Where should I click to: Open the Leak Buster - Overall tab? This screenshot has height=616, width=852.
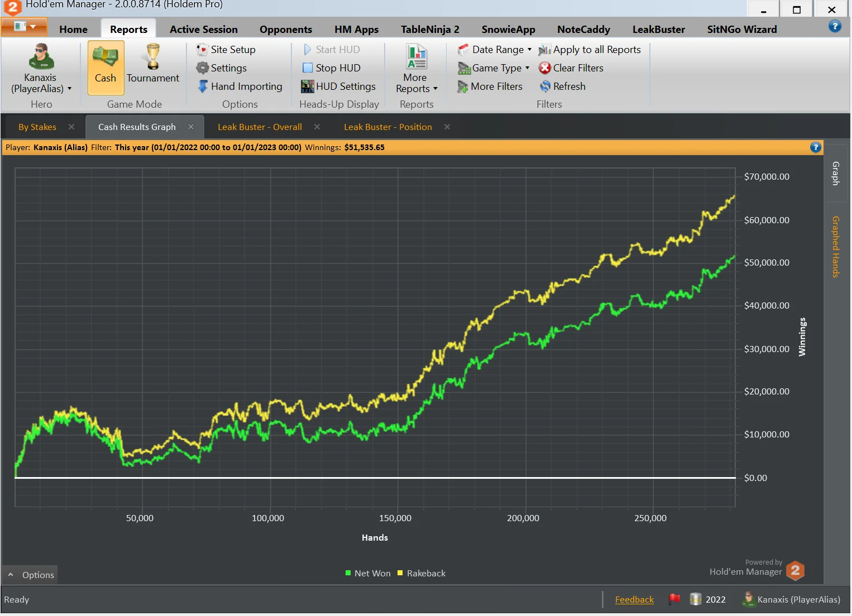click(x=260, y=127)
